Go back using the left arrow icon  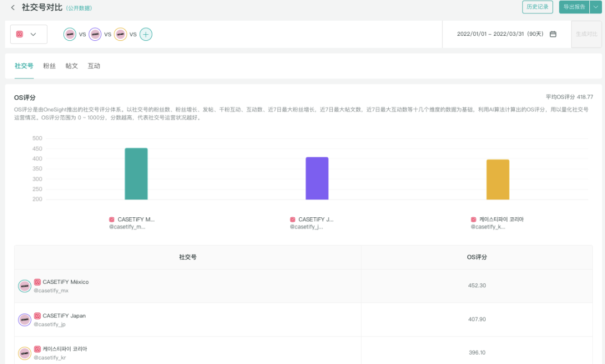coord(13,7)
